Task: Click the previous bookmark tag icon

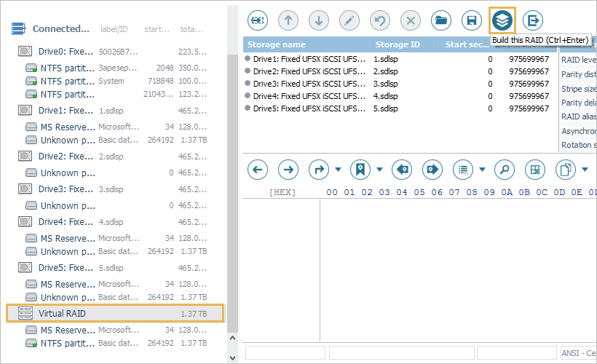Action: [401, 170]
